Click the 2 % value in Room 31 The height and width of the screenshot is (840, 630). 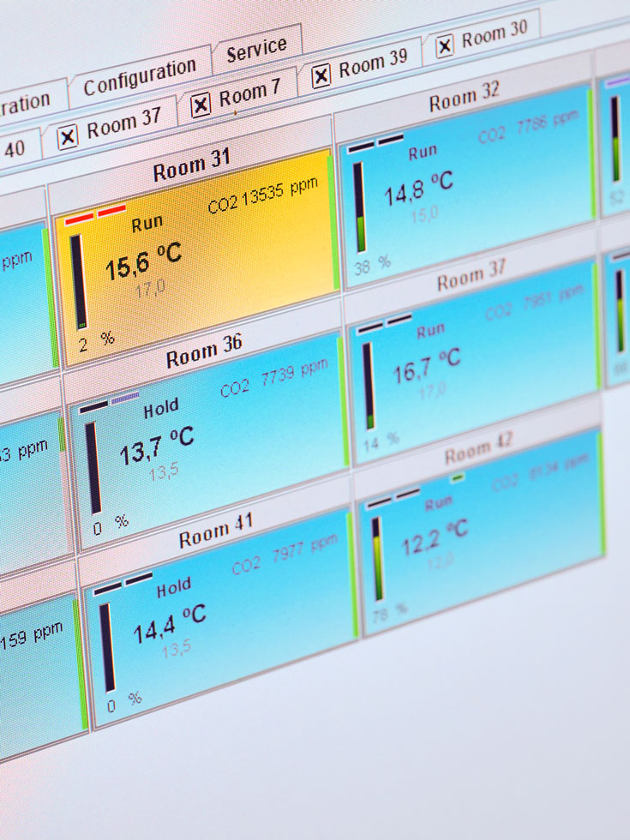(97, 341)
